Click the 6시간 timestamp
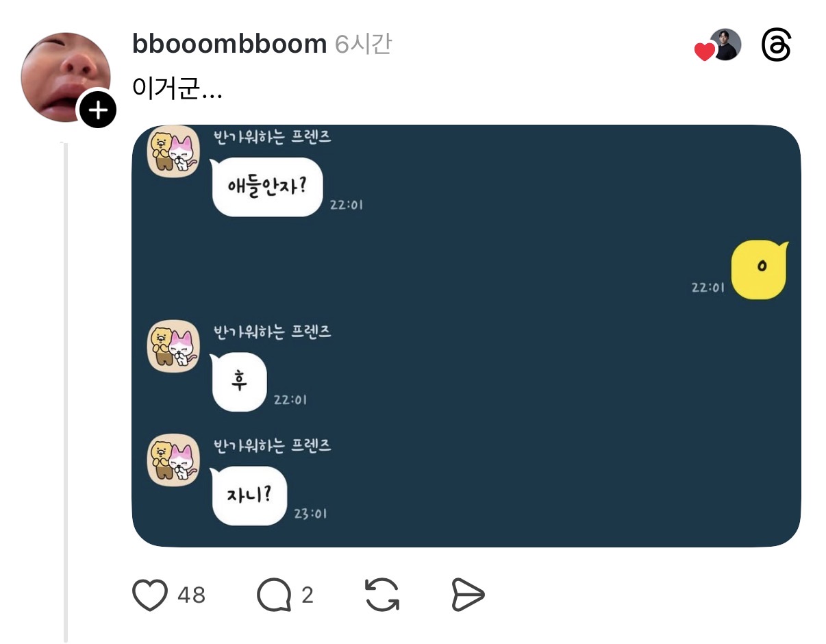Screen dimensions: 826x644 (363, 45)
